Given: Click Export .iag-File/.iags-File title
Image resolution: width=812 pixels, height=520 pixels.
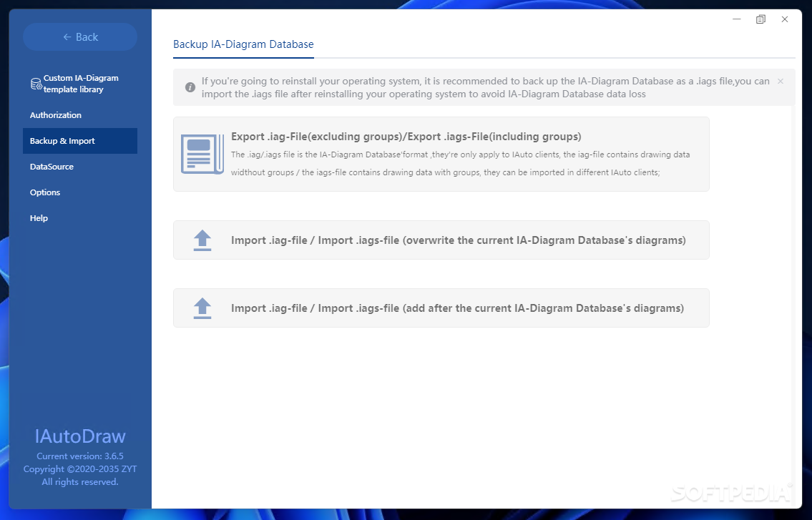Looking at the screenshot, I should pyautogui.click(x=406, y=137).
